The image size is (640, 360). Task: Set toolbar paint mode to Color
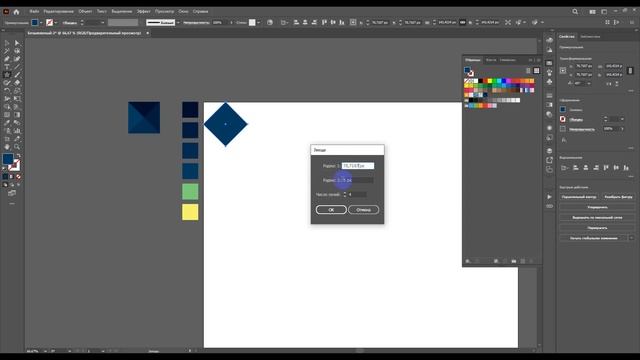click(5, 177)
